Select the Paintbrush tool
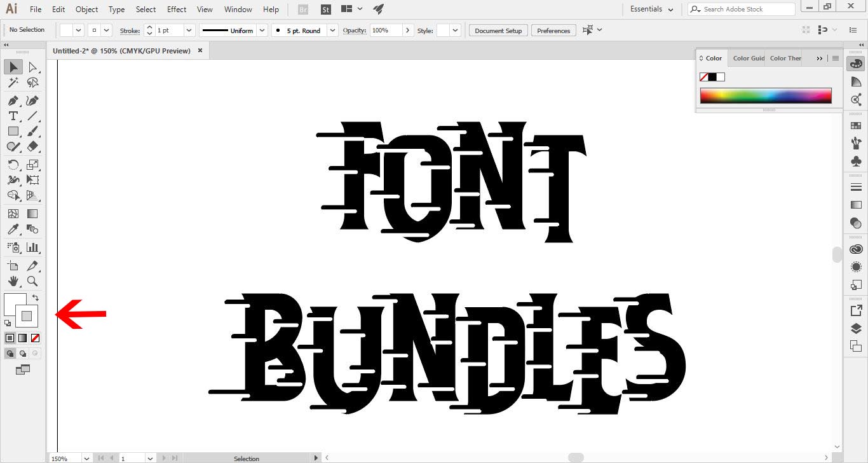 point(32,131)
